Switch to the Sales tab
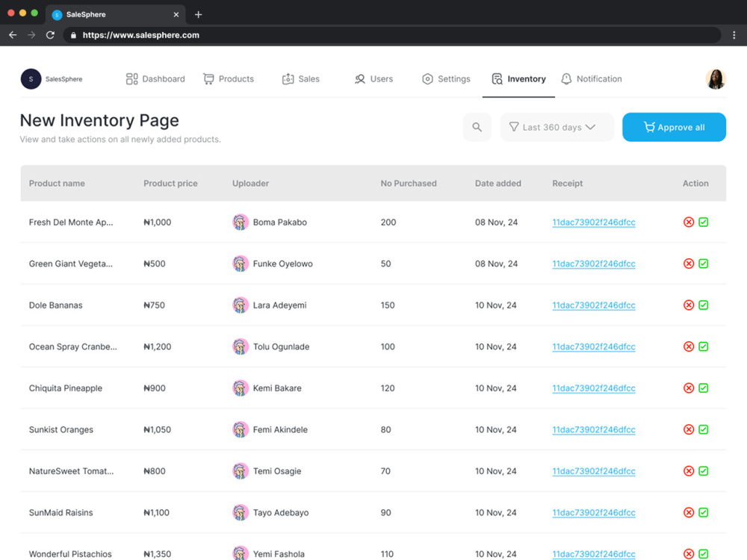 coord(300,79)
